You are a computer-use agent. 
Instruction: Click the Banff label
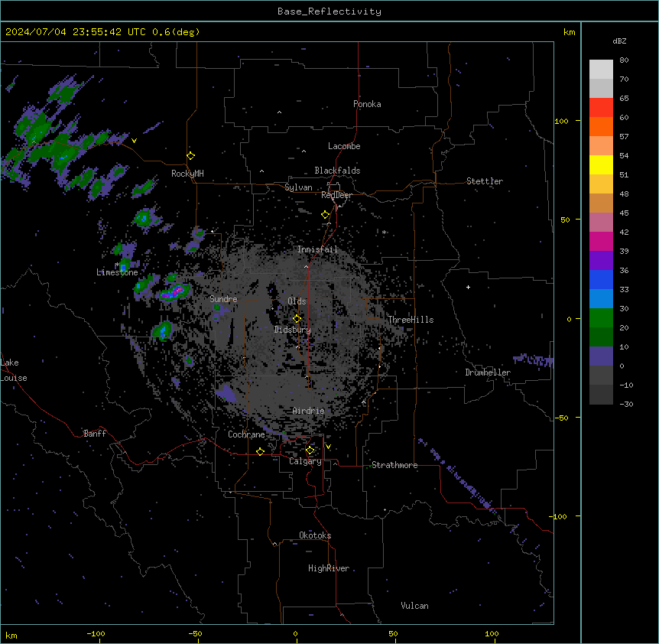pos(95,434)
